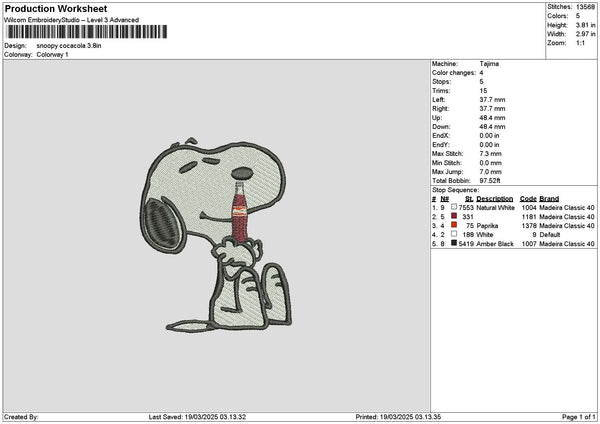Click the 'Color changes:' label
600x424 pixels.
[x=454, y=73]
